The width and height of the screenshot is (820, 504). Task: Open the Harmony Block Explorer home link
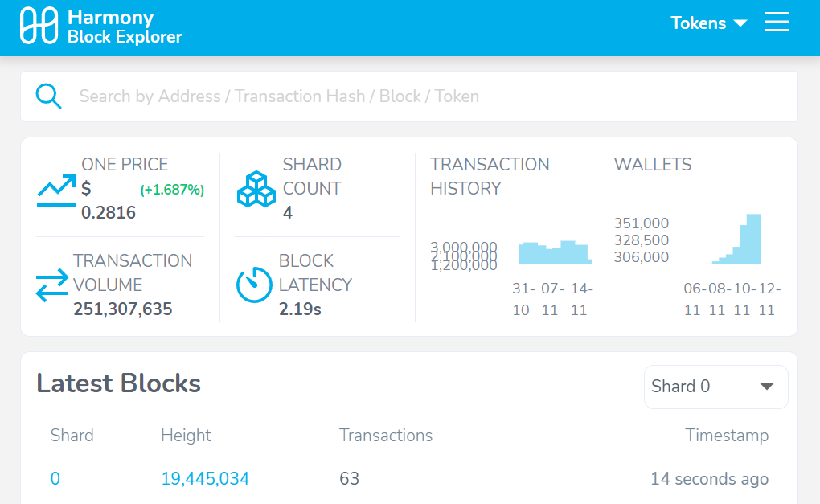click(x=101, y=26)
